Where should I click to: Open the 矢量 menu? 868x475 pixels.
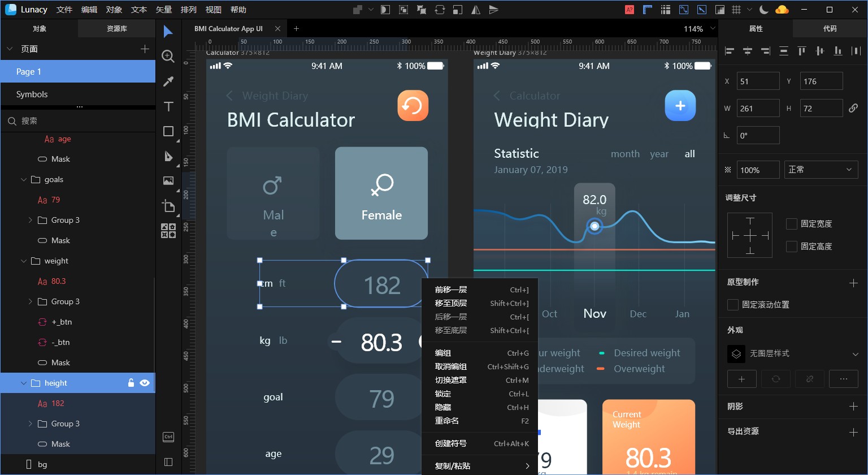click(x=164, y=10)
